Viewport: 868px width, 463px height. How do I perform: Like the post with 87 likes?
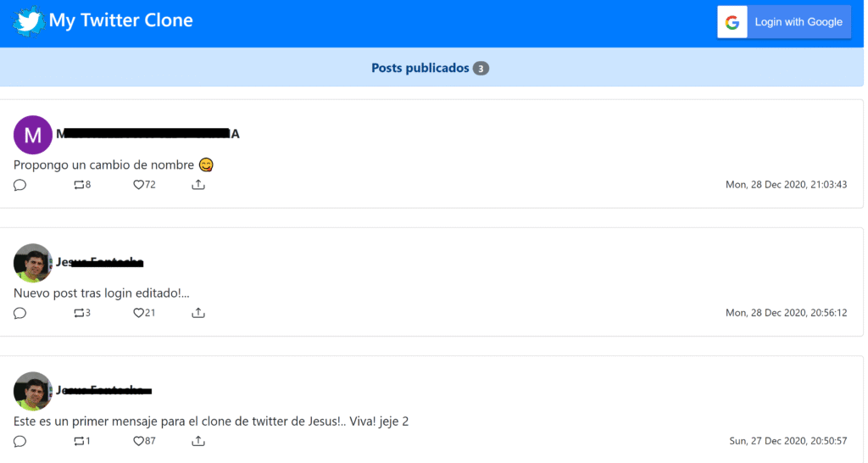tap(139, 441)
